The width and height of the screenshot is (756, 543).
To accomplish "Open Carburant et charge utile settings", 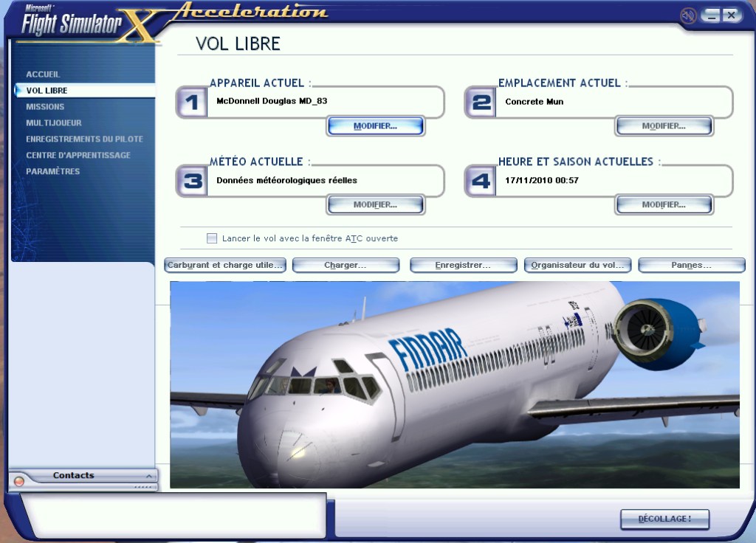I will [x=225, y=265].
